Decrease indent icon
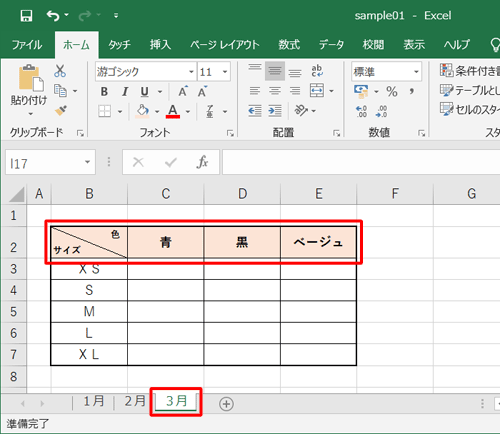This screenshot has width=500, height=434. pos(255,111)
